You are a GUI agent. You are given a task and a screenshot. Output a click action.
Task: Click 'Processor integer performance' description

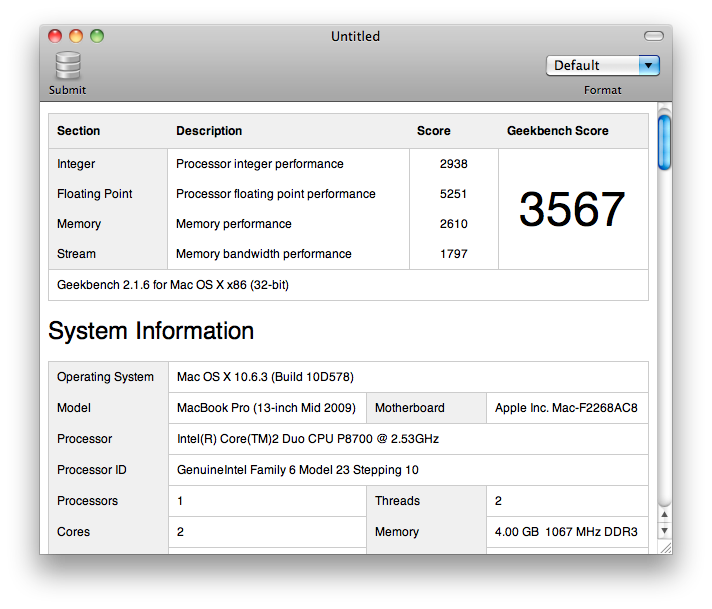[260, 164]
